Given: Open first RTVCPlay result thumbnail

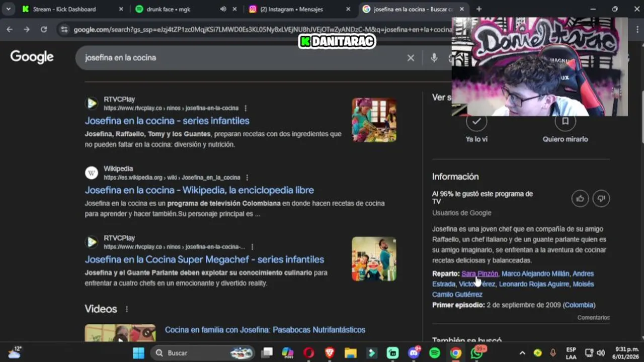Looking at the screenshot, I should pyautogui.click(x=374, y=120).
